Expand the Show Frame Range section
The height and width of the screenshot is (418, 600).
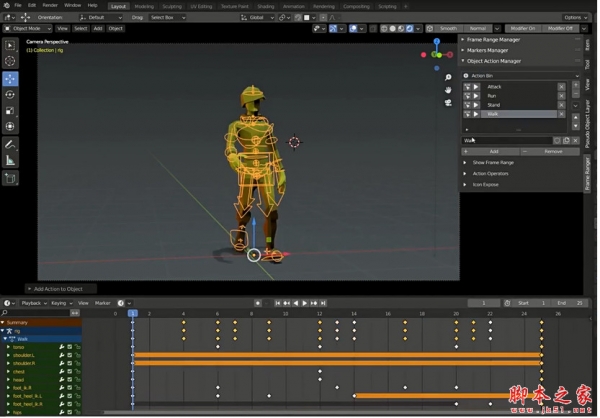[492, 162]
